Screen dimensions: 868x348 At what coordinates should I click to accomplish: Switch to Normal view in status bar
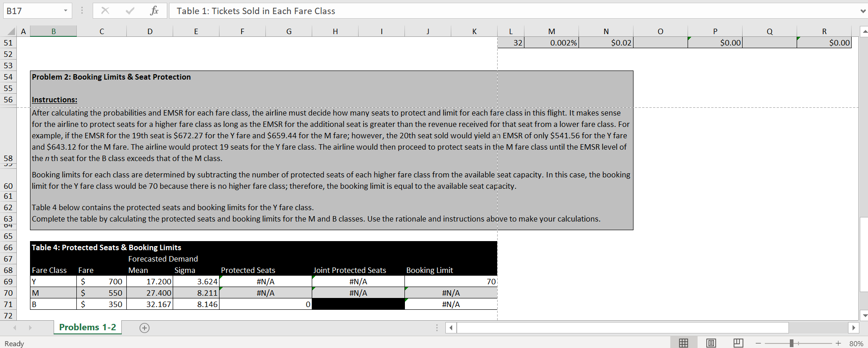pyautogui.click(x=683, y=343)
